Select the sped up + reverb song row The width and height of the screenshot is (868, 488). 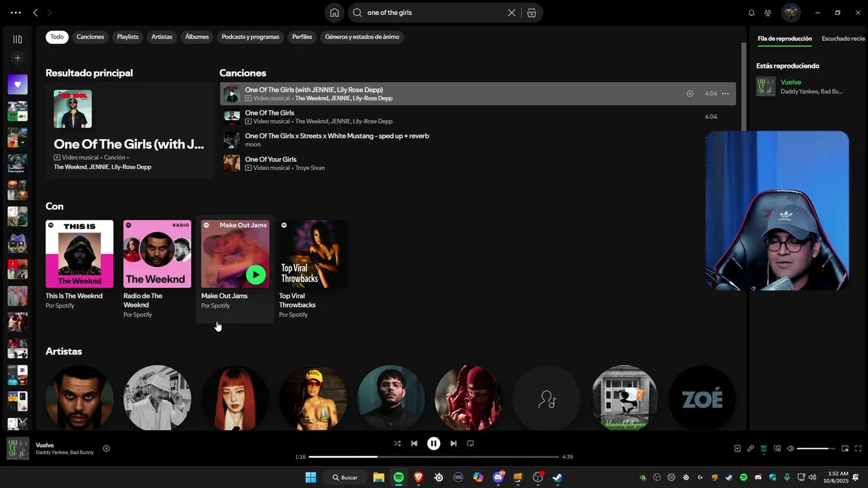[x=477, y=140]
